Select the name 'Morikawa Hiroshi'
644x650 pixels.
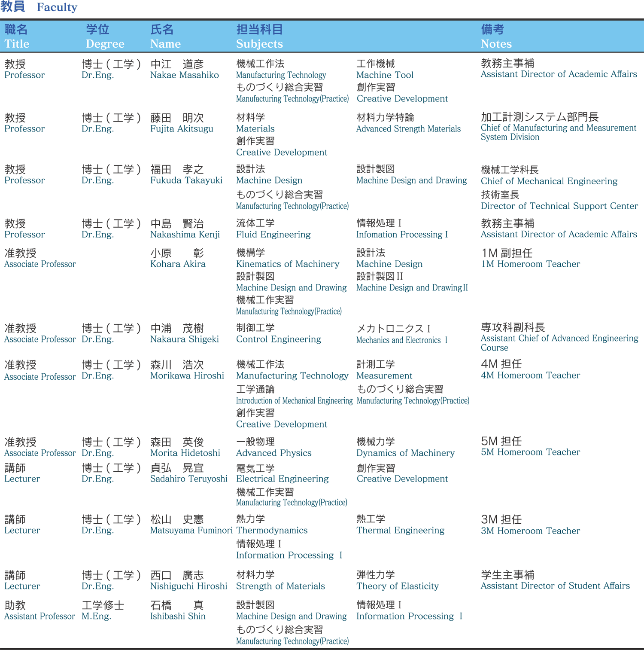coord(187,376)
